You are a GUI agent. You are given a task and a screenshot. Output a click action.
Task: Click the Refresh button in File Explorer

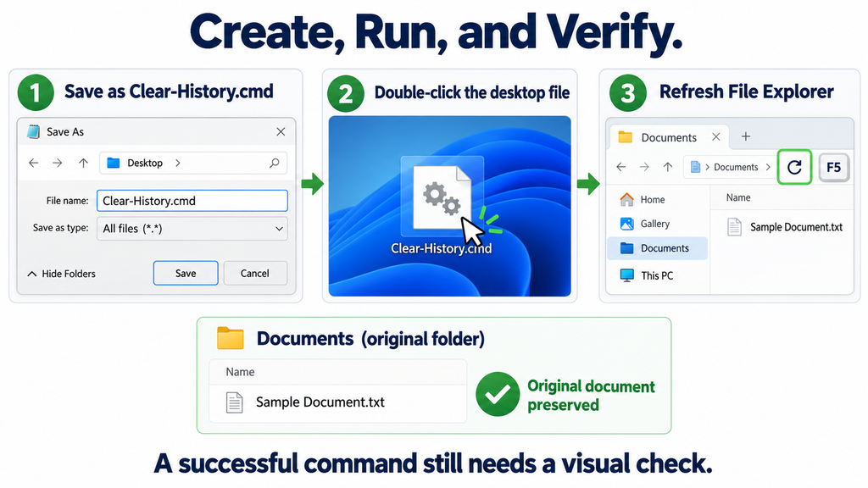(794, 167)
